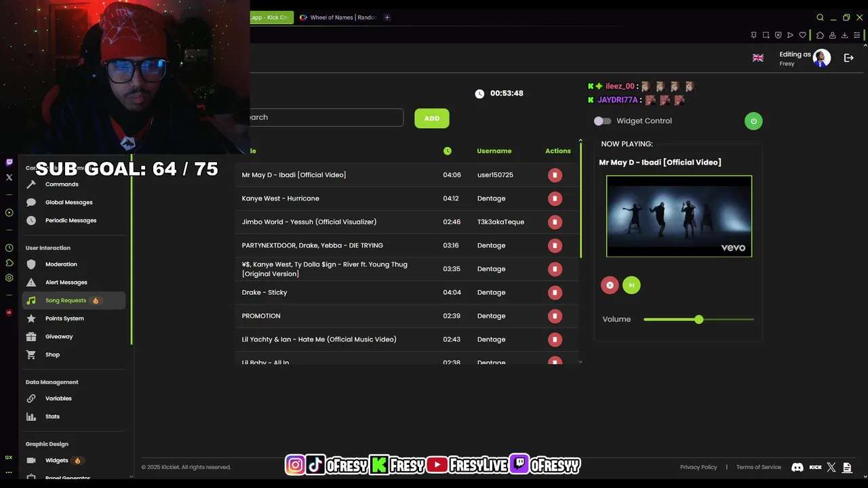Click the Username column header
The height and width of the screenshot is (488, 868).
(494, 151)
